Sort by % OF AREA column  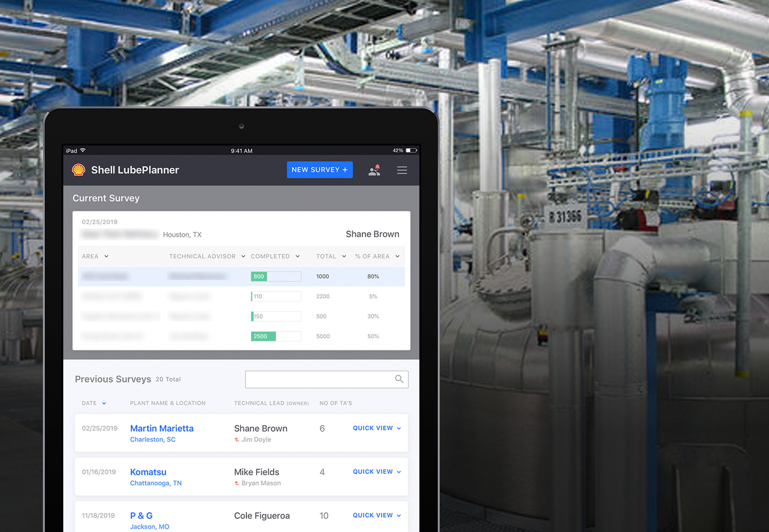pos(377,256)
